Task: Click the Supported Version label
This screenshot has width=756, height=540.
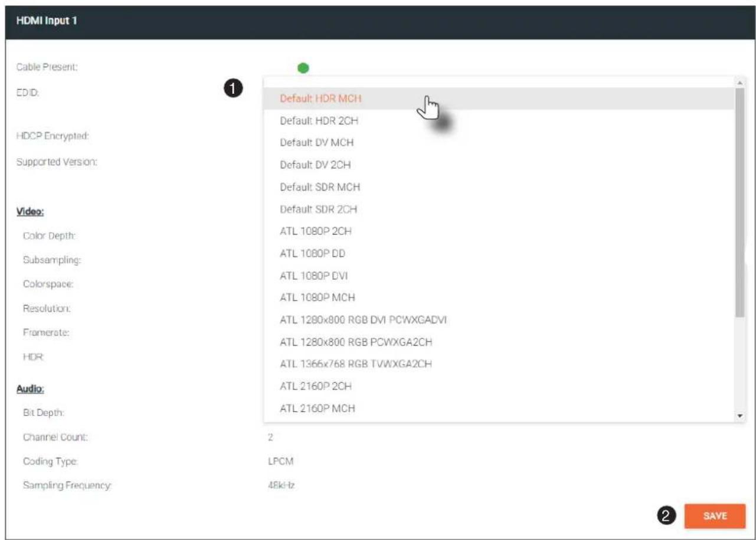Action: [57, 162]
